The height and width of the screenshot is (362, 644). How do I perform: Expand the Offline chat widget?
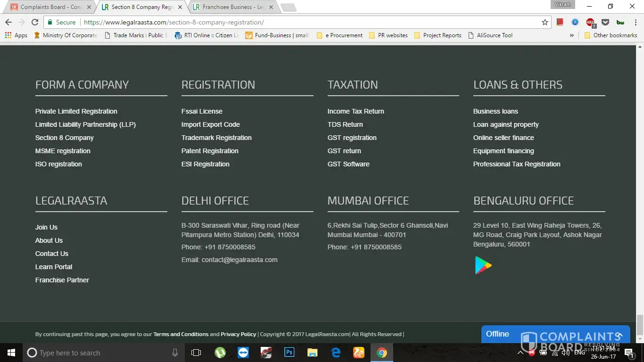click(x=556, y=334)
